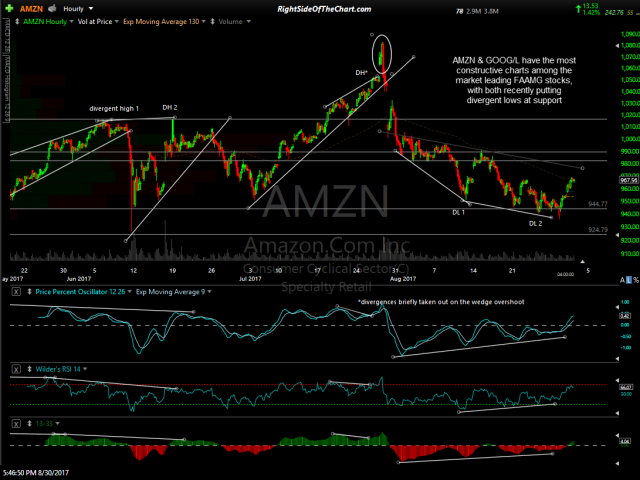Viewport: 640px width, 480px height.
Task: Click the DL 2 annotation label
Action: point(536,224)
